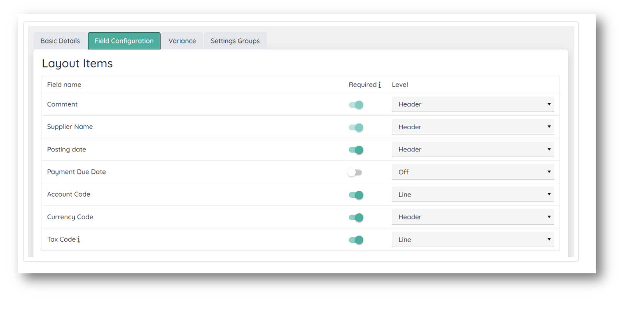Open the Required column info icon
Image resolution: width=644 pixels, height=319 pixels.
point(379,85)
